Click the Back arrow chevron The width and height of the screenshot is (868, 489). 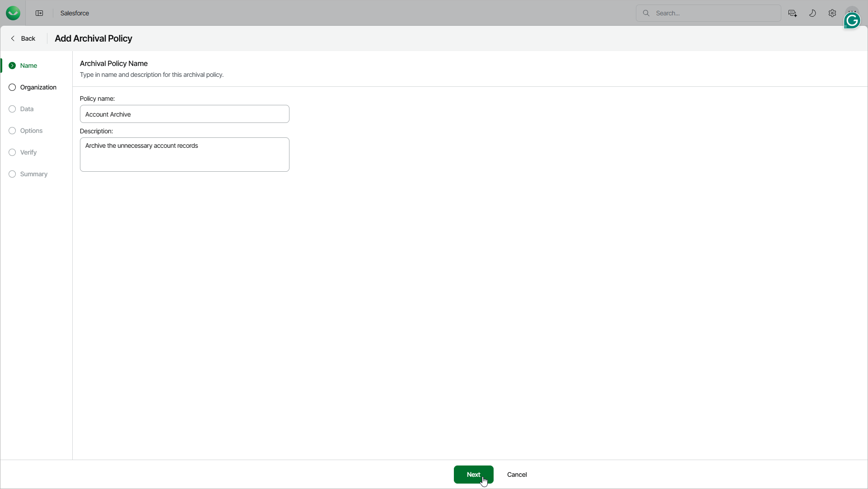(x=13, y=38)
